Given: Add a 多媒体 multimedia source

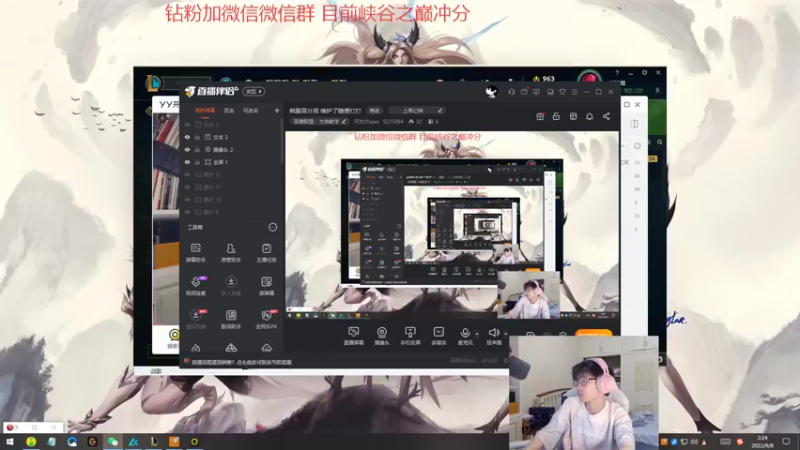Looking at the screenshot, I should pyautogui.click(x=438, y=336).
